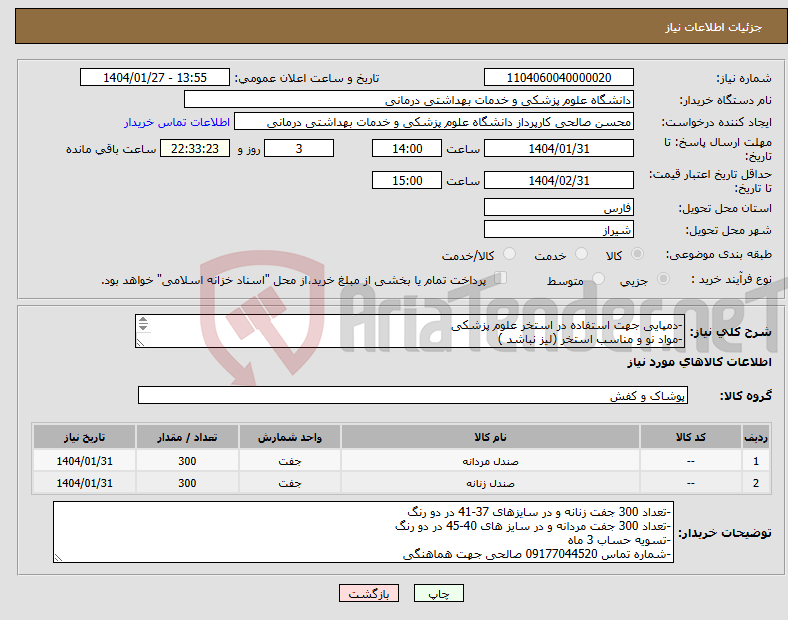Click the گروه کالا field پوشاک و کفش

coord(413,395)
